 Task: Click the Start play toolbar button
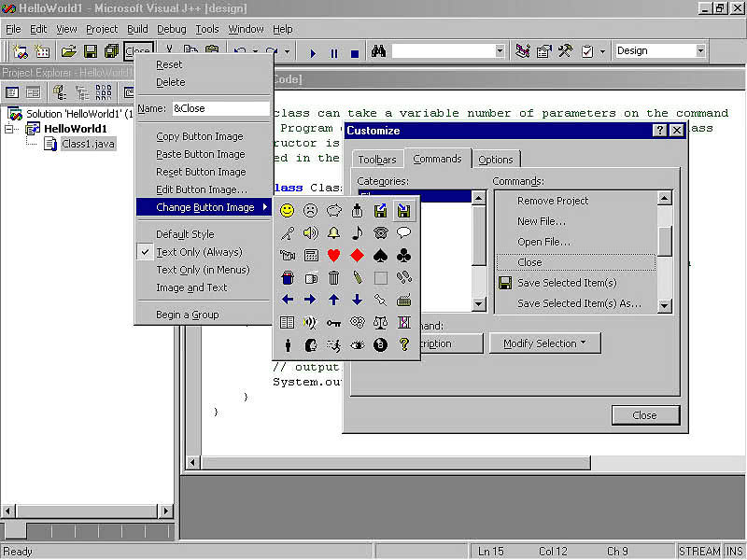(313, 52)
